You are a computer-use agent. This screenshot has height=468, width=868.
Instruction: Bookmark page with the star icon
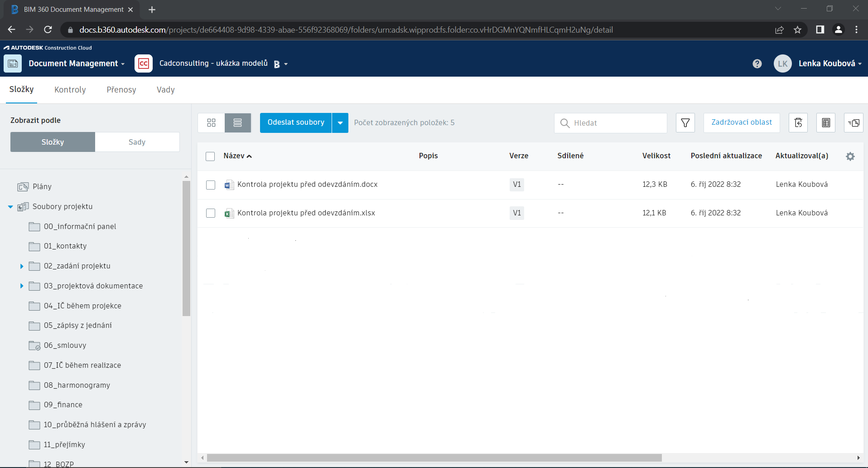click(x=797, y=30)
